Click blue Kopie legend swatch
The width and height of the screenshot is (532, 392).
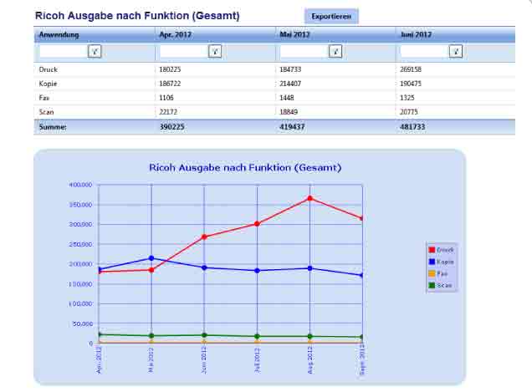point(432,262)
